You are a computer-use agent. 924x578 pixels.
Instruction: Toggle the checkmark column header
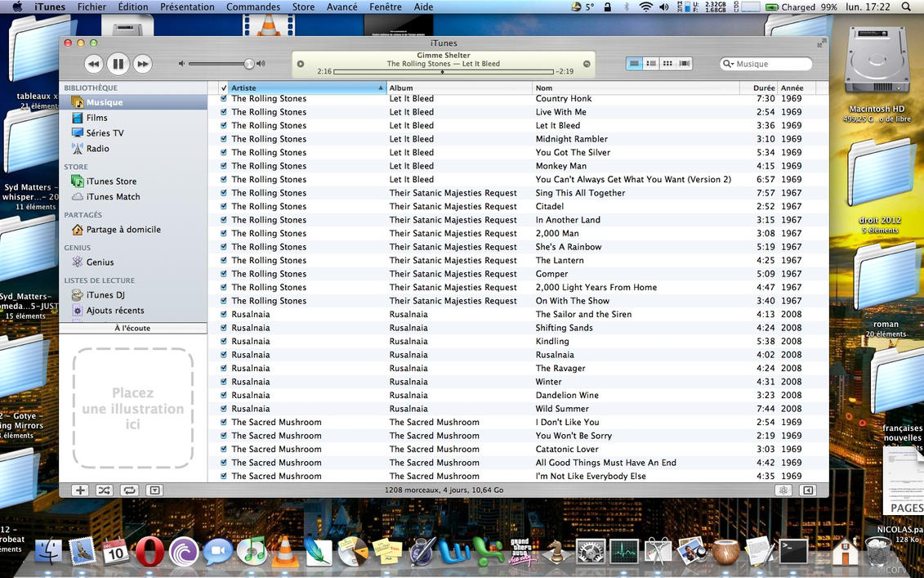click(x=223, y=87)
